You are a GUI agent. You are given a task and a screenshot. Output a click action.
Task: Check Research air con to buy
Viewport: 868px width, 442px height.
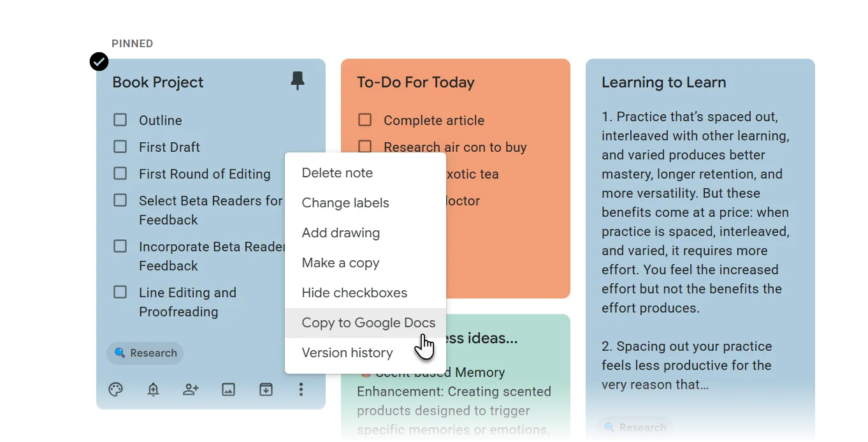click(365, 146)
